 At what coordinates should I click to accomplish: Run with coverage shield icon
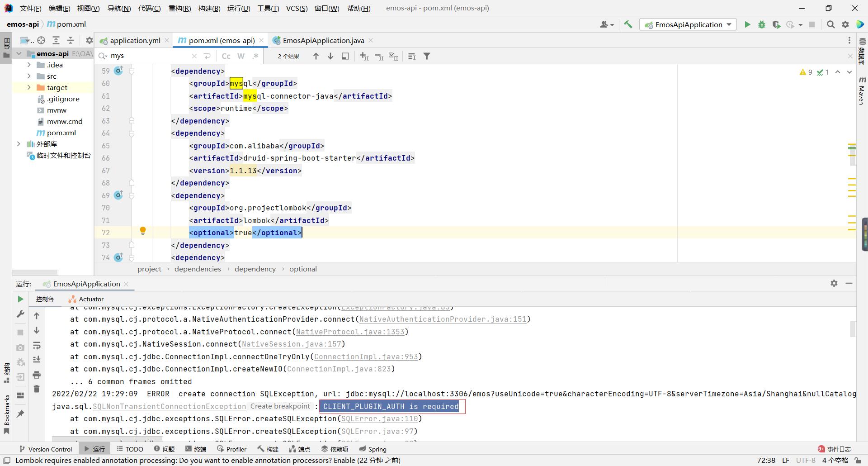pyautogui.click(x=776, y=24)
